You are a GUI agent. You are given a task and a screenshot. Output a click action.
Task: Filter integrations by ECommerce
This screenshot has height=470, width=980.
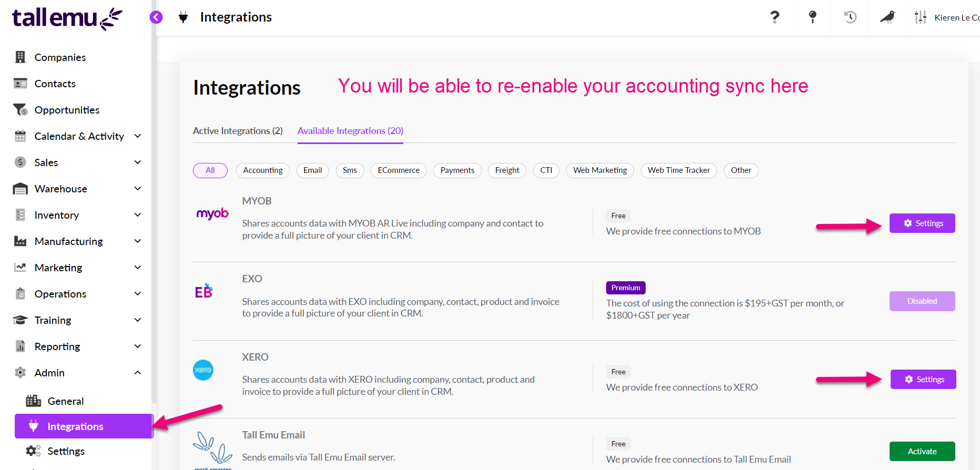[399, 170]
